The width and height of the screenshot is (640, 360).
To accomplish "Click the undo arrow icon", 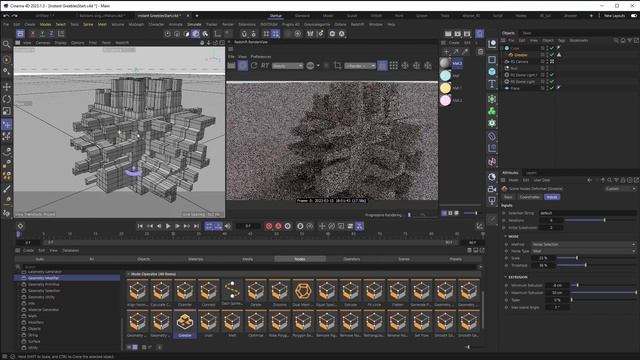I will point(6,16).
